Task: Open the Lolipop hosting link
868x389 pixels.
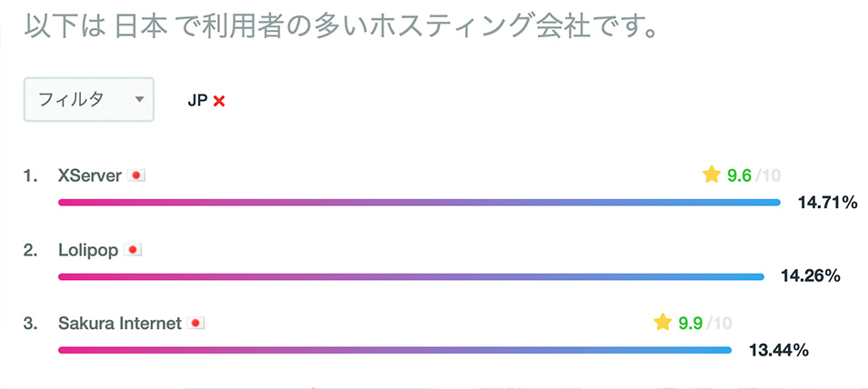Action: (87, 250)
